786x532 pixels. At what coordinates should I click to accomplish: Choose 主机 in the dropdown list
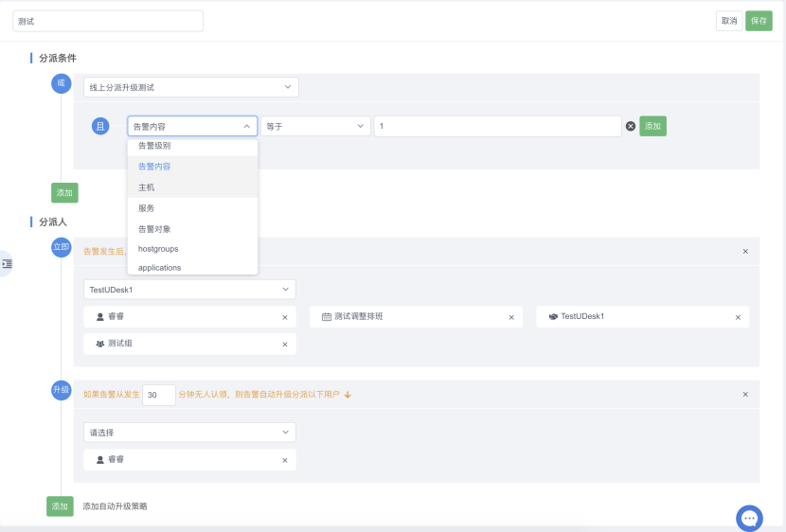(x=192, y=187)
